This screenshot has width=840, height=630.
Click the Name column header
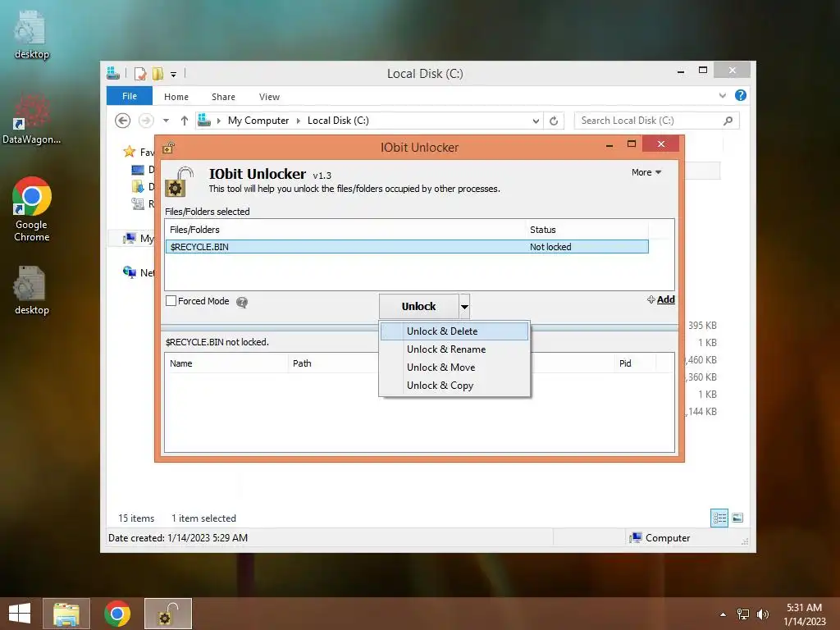pos(226,363)
